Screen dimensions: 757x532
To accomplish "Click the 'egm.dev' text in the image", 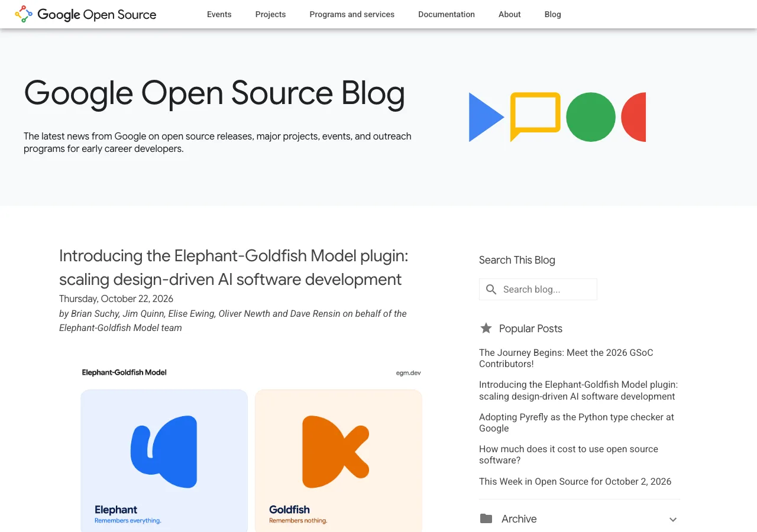I will [x=409, y=373].
